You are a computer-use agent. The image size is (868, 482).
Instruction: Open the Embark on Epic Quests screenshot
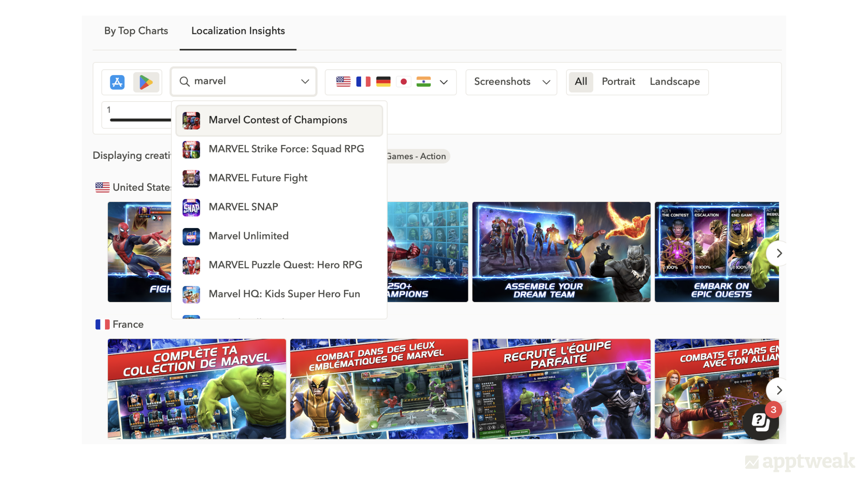click(717, 252)
